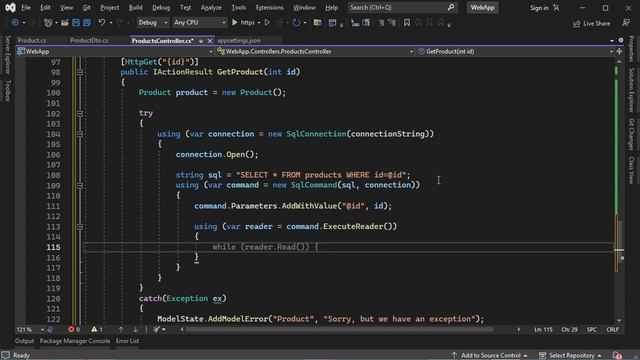Click the Live Share icon

point(577,24)
